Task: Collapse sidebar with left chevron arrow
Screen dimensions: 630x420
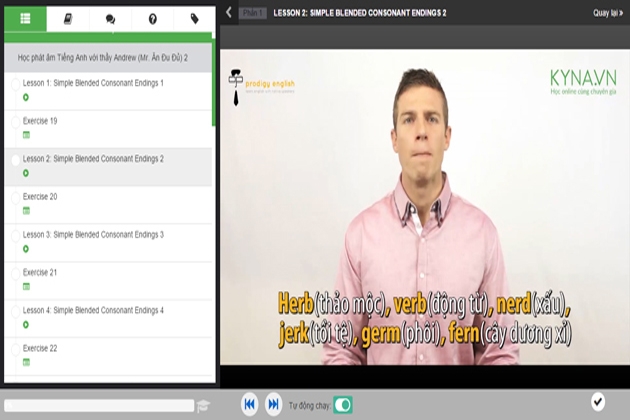Action: click(x=229, y=12)
